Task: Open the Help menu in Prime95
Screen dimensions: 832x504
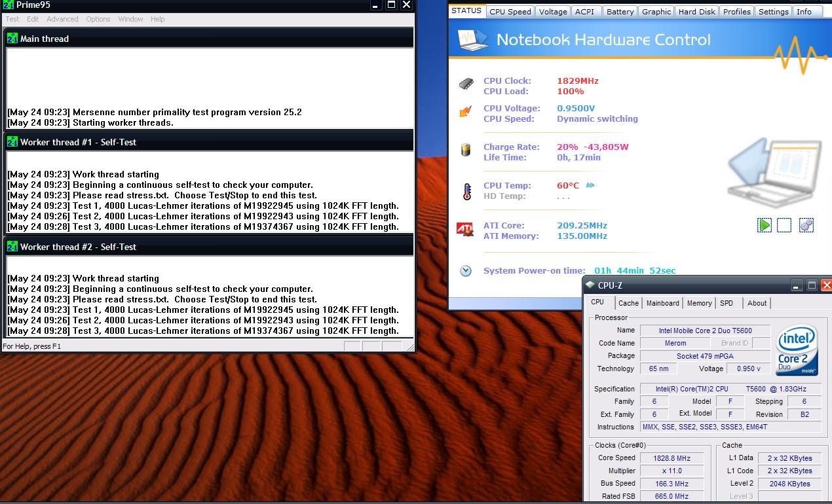Action: [x=158, y=19]
